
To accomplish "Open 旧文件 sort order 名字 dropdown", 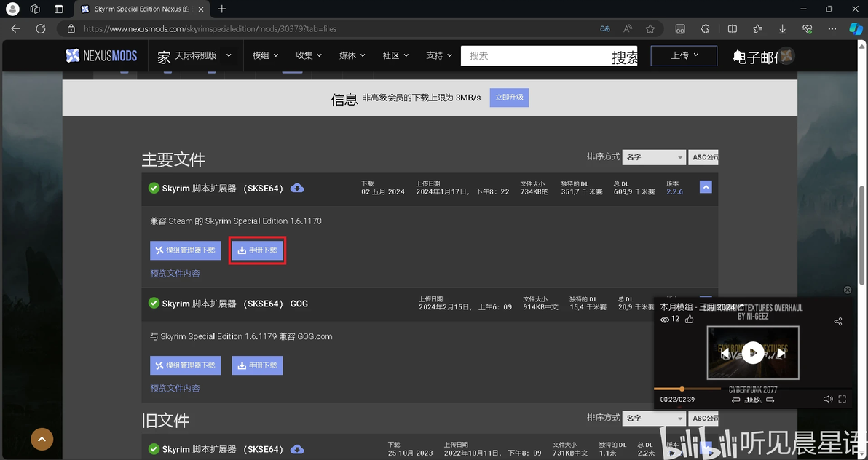I will pos(654,419).
